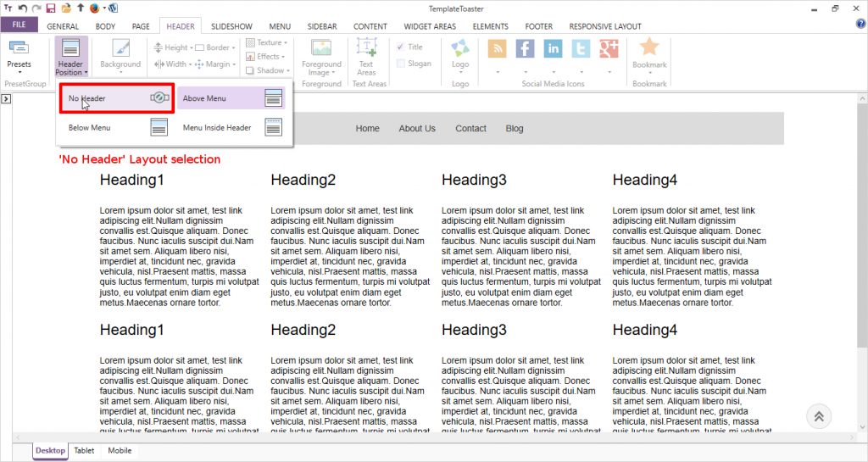Screen dimensions: 868x462
Task: Switch to the FOOTER ribbon tab
Action: click(x=539, y=26)
